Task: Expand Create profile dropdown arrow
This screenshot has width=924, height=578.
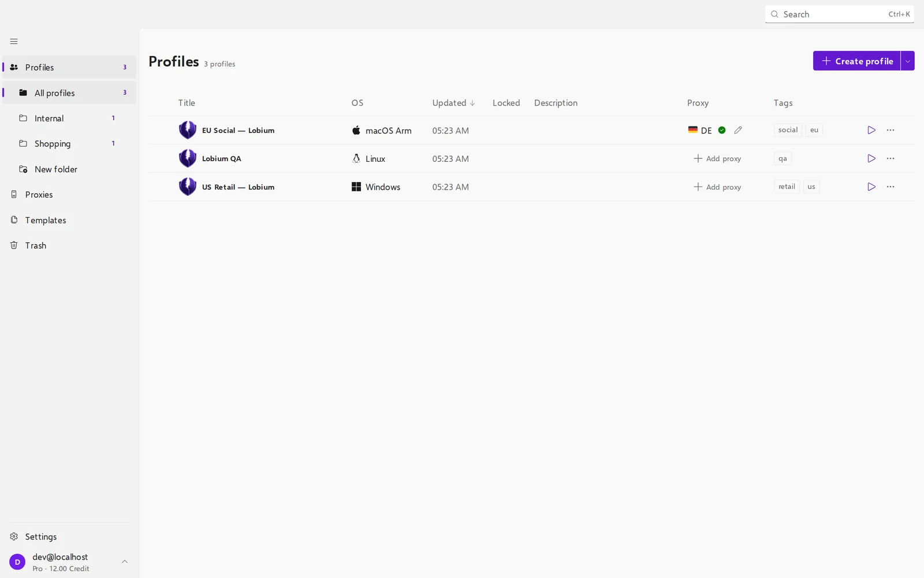Action: pyautogui.click(x=908, y=61)
